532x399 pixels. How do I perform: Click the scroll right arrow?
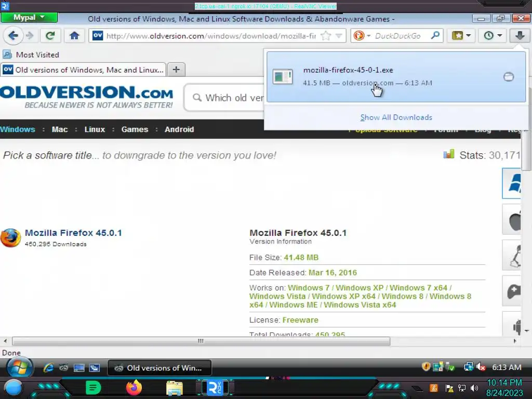point(515,341)
